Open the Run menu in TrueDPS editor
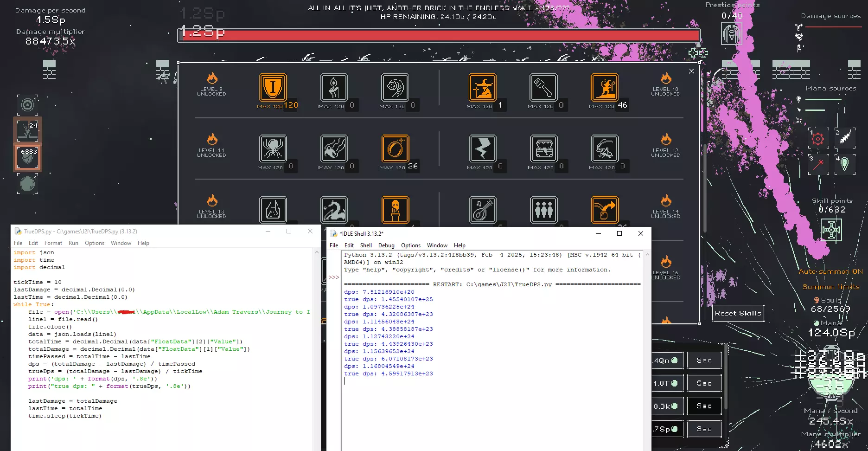This screenshot has height=451, width=868. coord(73,243)
